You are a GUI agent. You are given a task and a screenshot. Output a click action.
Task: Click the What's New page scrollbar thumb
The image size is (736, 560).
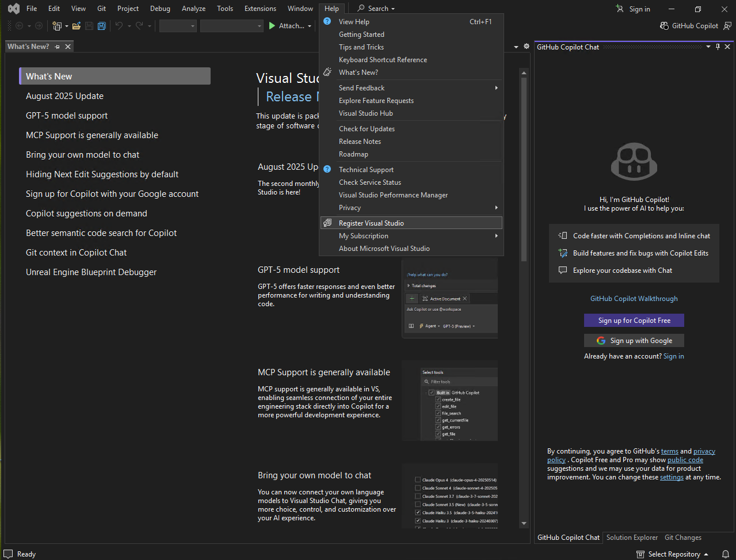[x=524, y=170]
